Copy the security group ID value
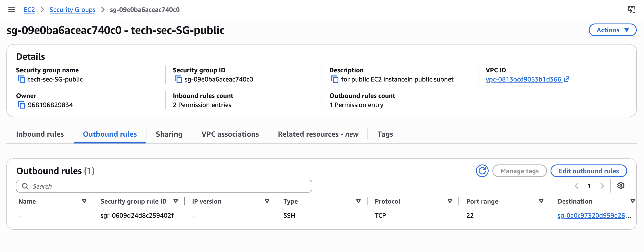 178,79
